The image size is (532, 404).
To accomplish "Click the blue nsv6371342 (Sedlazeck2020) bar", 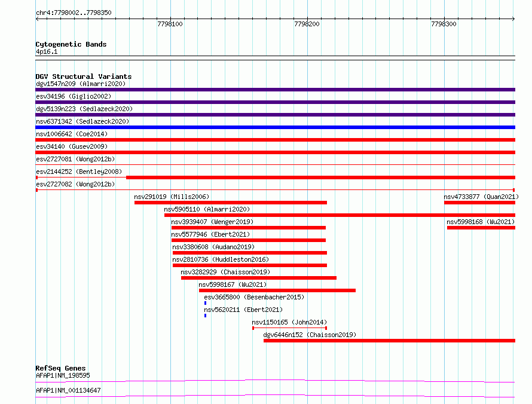I will (275, 127).
